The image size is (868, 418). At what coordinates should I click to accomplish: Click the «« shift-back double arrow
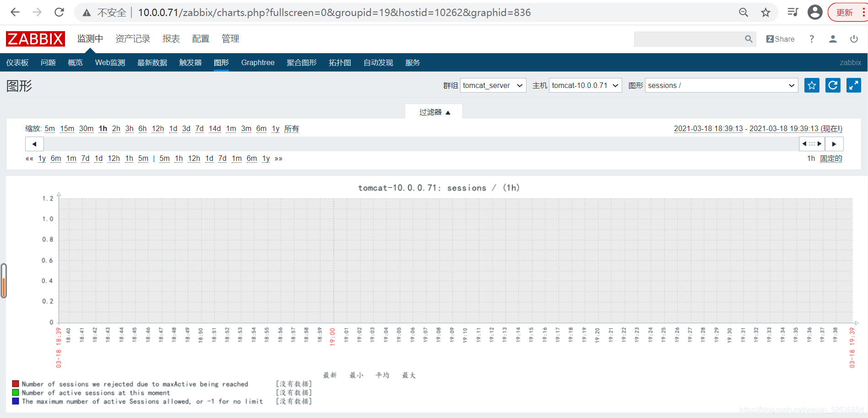click(x=29, y=159)
